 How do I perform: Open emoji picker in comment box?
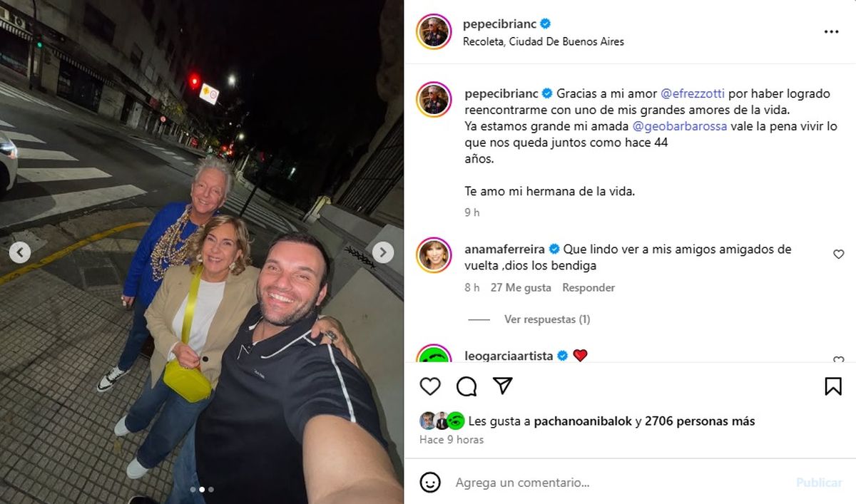pyautogui.click(x=430, y=483)
